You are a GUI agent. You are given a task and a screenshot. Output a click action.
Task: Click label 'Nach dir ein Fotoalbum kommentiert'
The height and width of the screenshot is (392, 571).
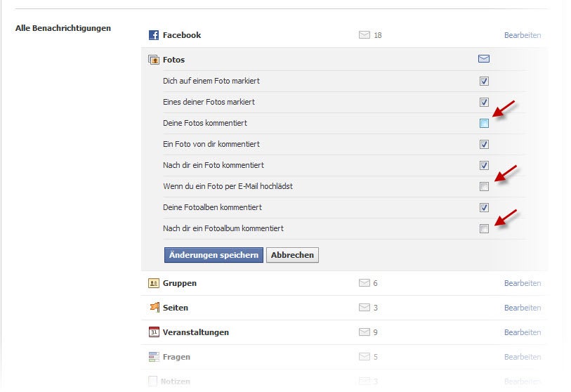223,228
